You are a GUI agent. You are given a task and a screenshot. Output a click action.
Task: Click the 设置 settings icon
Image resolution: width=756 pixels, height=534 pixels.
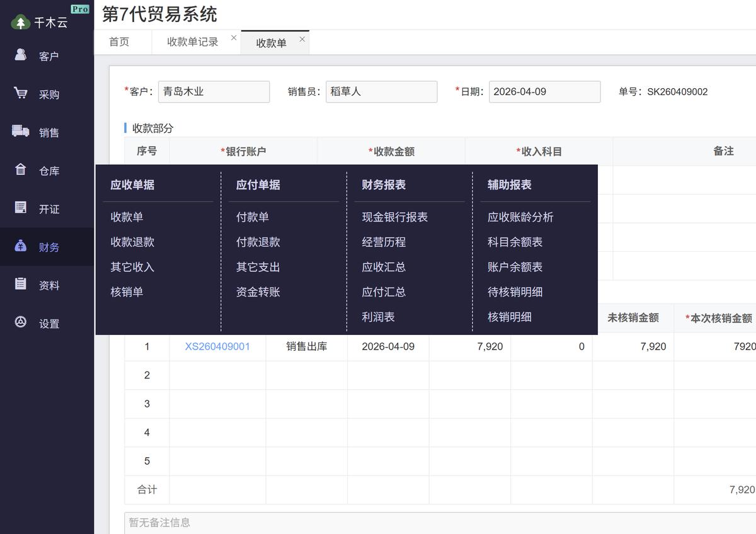[x=47, y=323]
